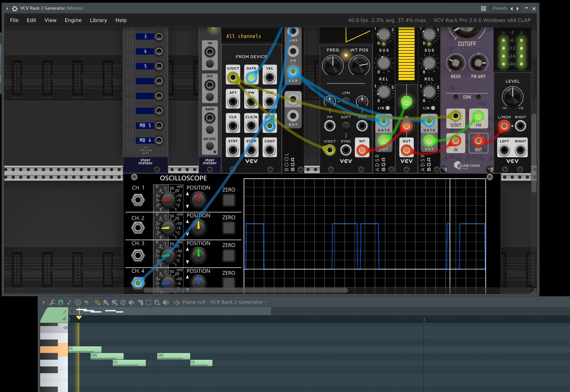Toggle the SOFT sync button on oscillator
Image resolution: width=570 pixels, height=392 pixels.
pyautogui.click(x=346, y=126)
